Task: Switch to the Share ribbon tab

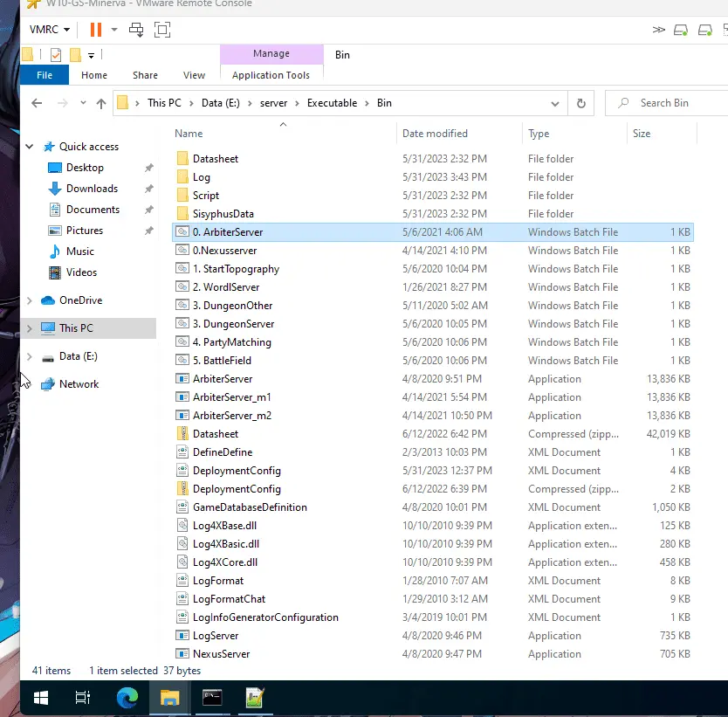Action: (145, 75)
